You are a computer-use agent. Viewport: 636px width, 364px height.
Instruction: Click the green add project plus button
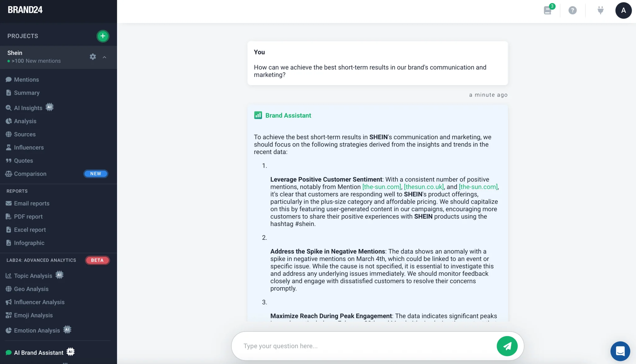coord(103,36)
